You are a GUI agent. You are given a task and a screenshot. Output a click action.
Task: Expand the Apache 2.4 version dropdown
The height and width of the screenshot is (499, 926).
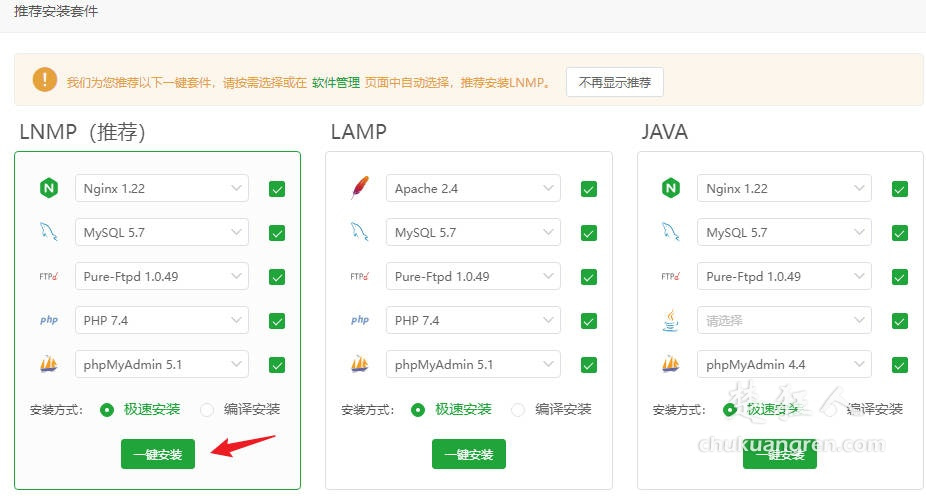tap(473, 188)
